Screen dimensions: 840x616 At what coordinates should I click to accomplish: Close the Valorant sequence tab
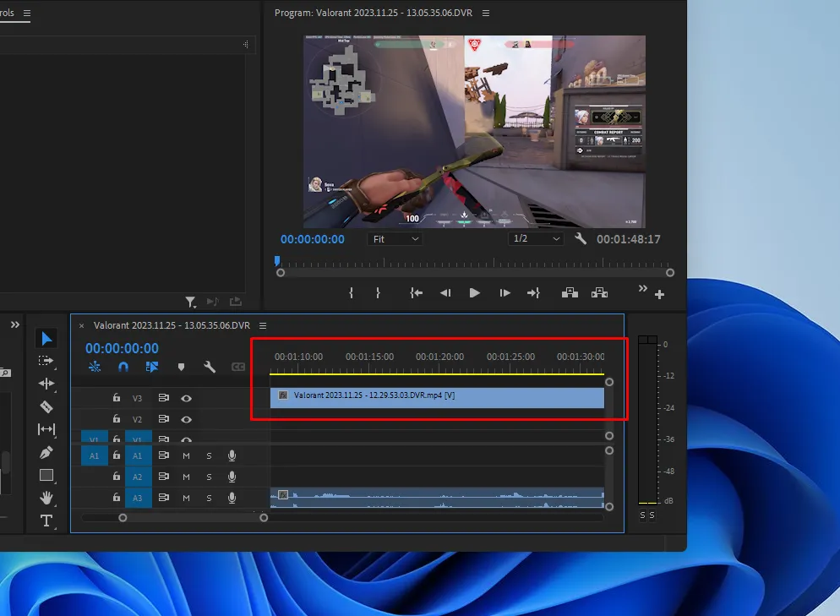(x=81, y=325)
